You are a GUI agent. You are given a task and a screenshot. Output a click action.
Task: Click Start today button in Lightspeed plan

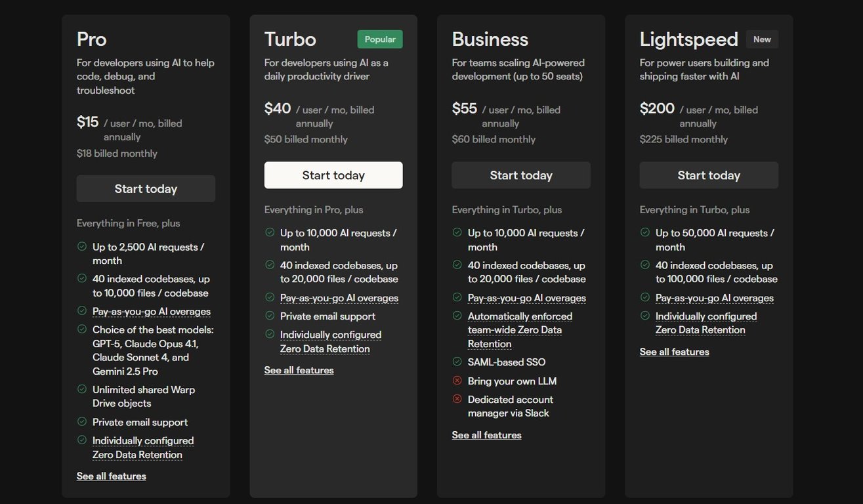click(709, 175)
